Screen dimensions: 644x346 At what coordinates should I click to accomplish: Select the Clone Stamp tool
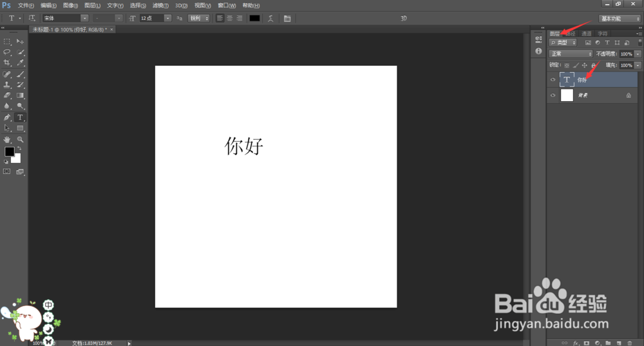pos(7,84)
